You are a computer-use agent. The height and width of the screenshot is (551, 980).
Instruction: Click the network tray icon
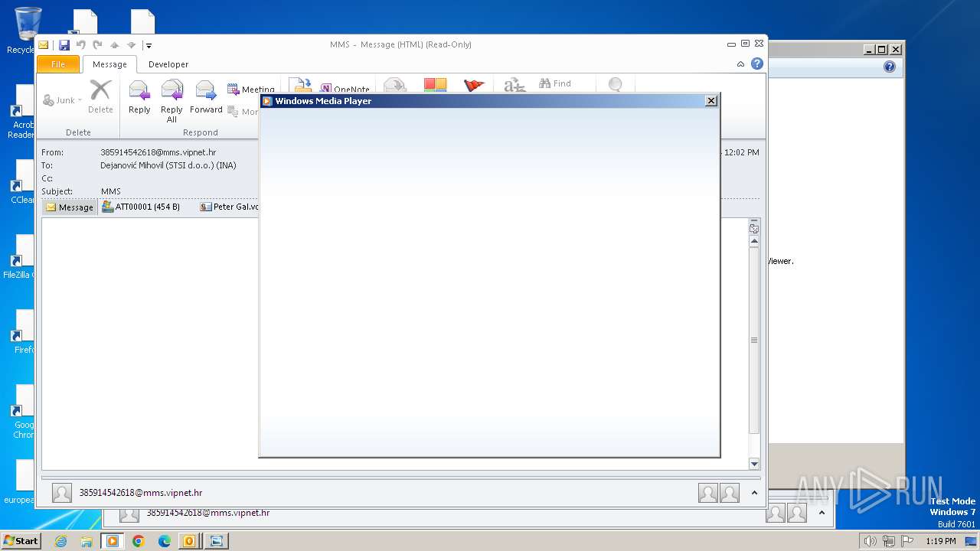click(x=889, y=541)
